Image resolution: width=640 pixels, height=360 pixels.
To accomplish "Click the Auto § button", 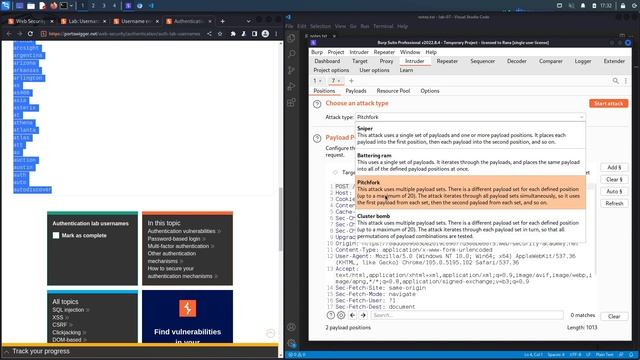I will (614, 191).
